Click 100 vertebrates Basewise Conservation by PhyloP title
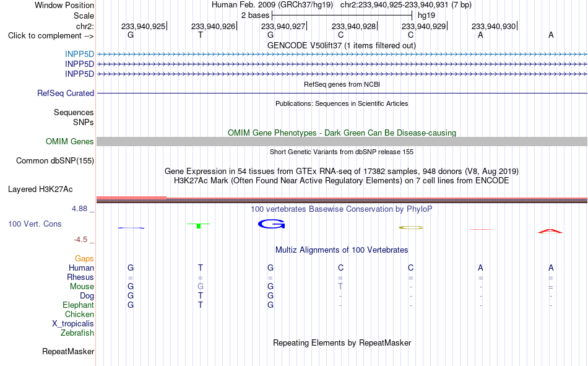Screen dimensions: 588x366 coord(341,209)
